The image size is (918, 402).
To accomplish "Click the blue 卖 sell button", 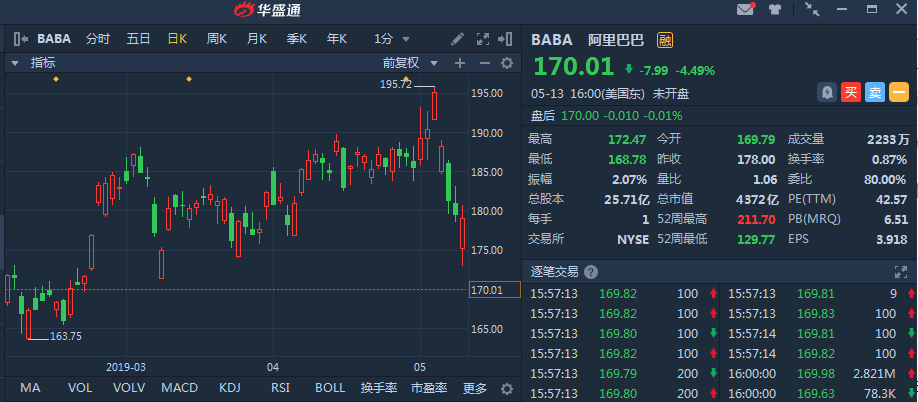I will [x=874, y=92].
